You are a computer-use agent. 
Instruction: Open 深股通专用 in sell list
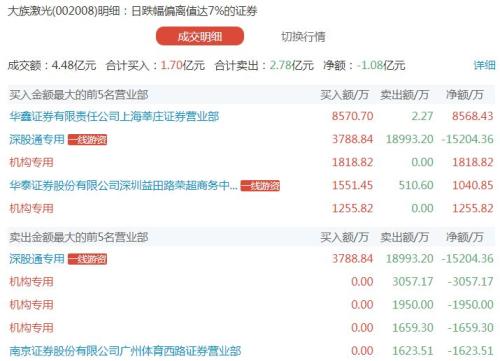(37, 259)
